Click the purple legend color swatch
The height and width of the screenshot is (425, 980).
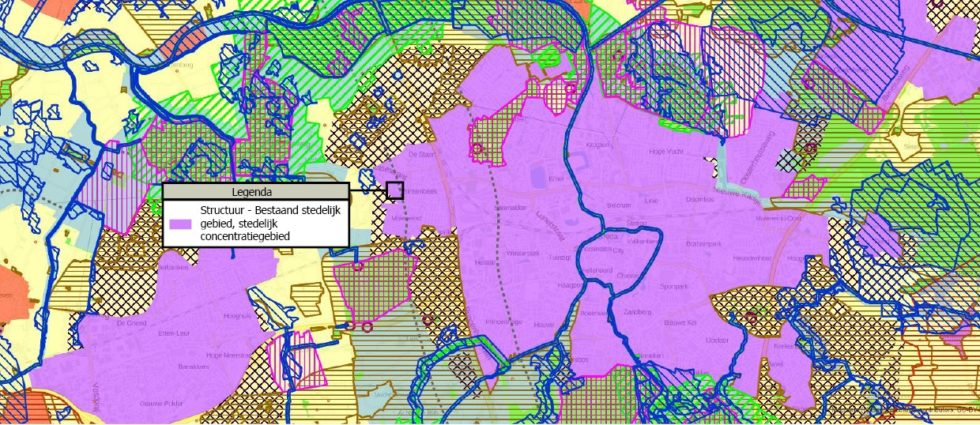tap(181, 224)
